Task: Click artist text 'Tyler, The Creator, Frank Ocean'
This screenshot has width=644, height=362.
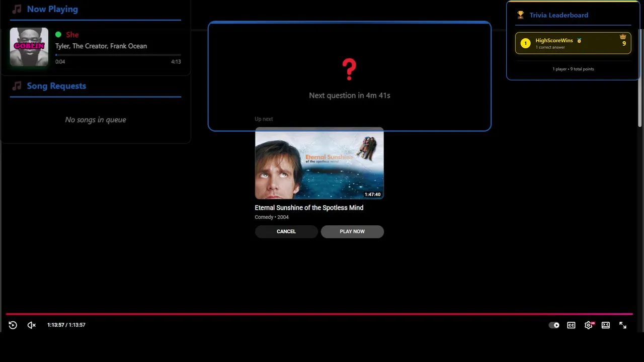Action: 101,46
